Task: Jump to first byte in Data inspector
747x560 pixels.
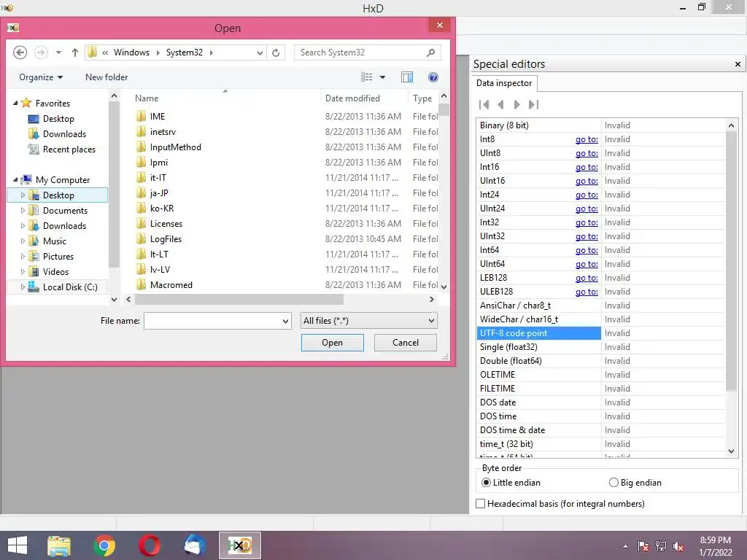Action: tap(484, 104)
